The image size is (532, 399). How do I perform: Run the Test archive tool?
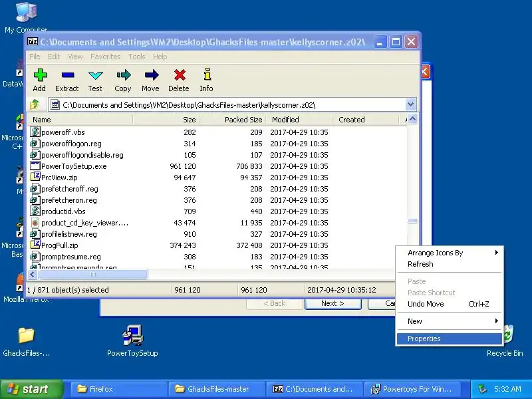click(x=95, y=80)
